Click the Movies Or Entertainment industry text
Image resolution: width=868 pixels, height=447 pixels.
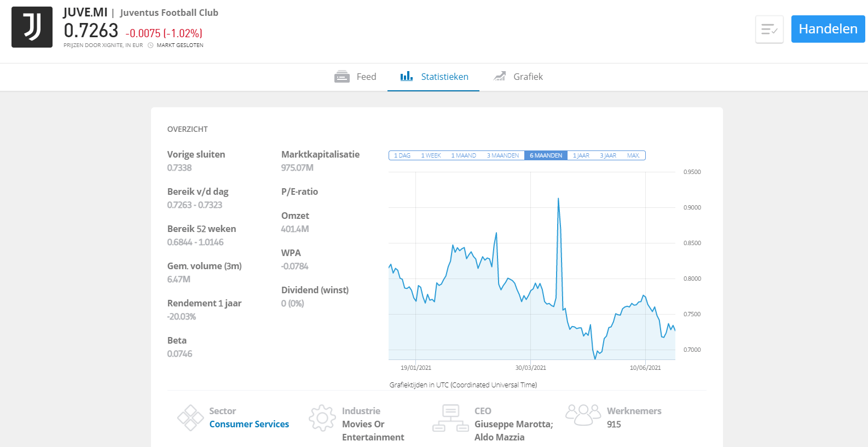point(373,431)
